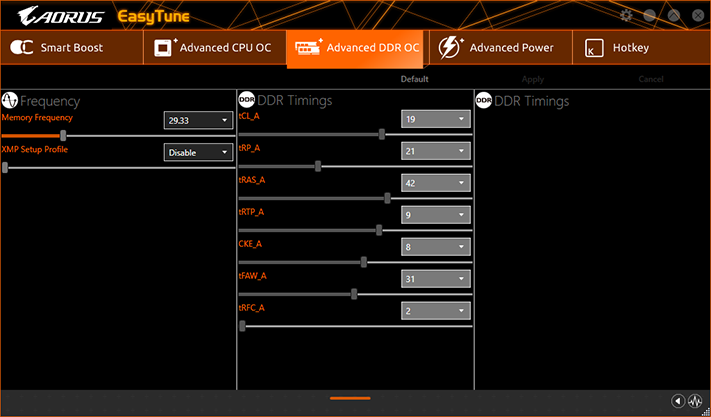Click the DDR icon in middle panel
Screen dimensions: 711x417
pos(247,100)
